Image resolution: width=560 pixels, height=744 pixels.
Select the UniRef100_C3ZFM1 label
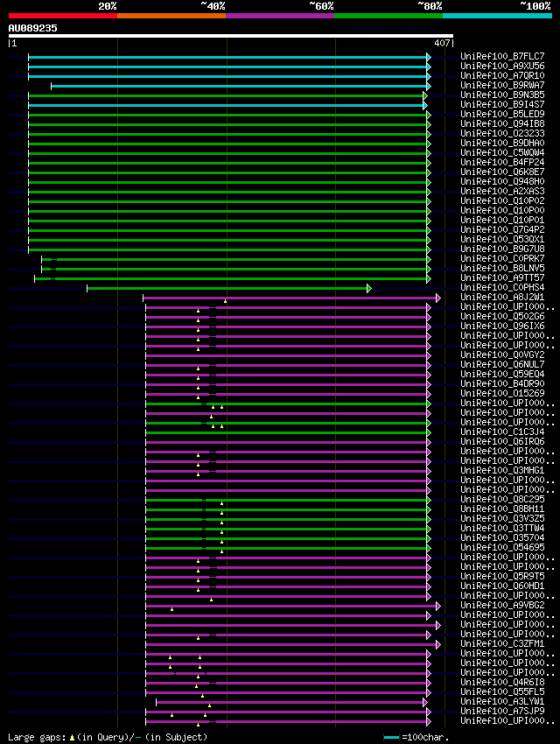(502, 643)
